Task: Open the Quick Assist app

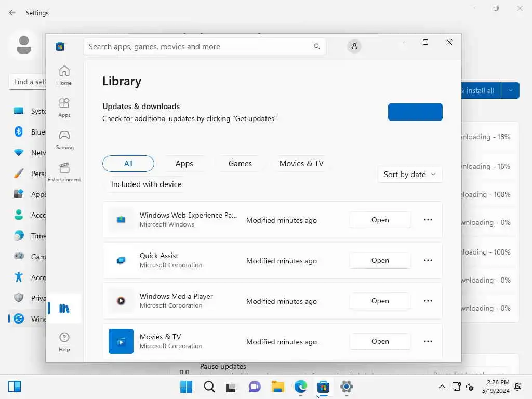Action: tap(380, 260)
